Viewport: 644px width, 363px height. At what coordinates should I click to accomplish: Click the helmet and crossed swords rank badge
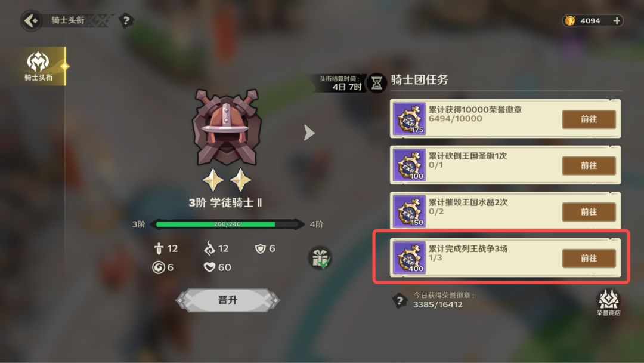coord(227,127)
